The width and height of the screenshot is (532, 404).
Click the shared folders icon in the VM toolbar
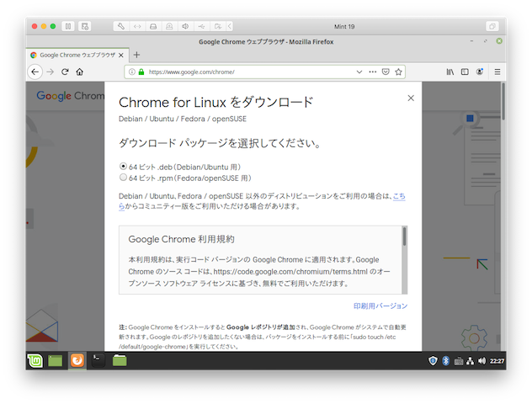click(218, 26)
